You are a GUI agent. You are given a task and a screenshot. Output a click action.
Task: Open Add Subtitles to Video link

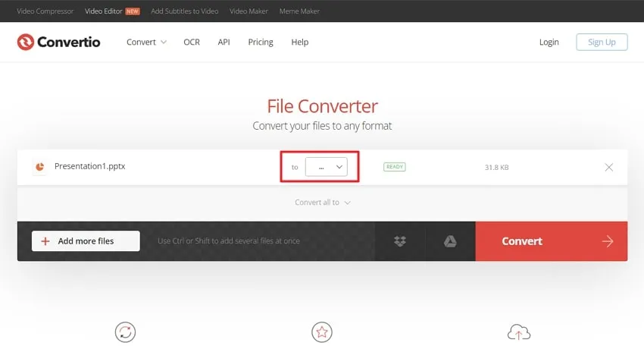184,11
